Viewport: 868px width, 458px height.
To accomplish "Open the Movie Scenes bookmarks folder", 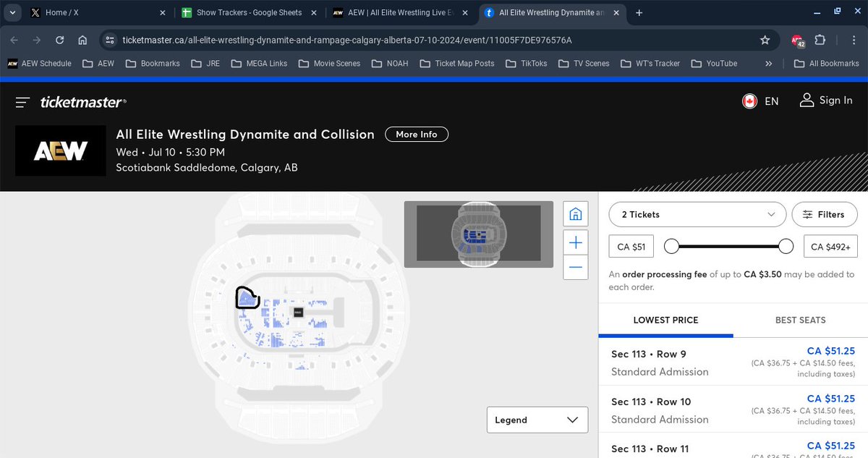I will pyautogui.click(x=328, y=63).
